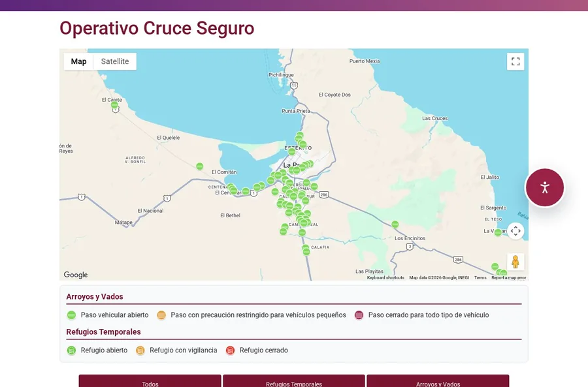
Task: Click the Pichilingue map label
Action: (281, 75)
